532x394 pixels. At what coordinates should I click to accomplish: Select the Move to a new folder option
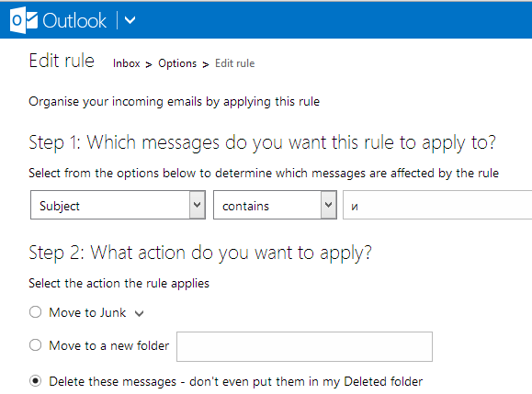click(35, 345)
